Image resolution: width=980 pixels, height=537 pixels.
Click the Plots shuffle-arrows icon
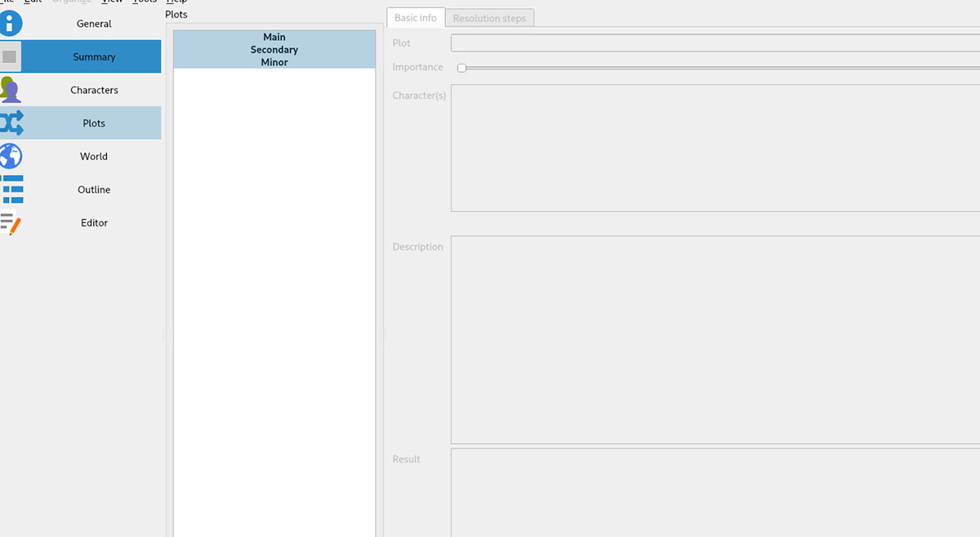[x=11, y=123]
